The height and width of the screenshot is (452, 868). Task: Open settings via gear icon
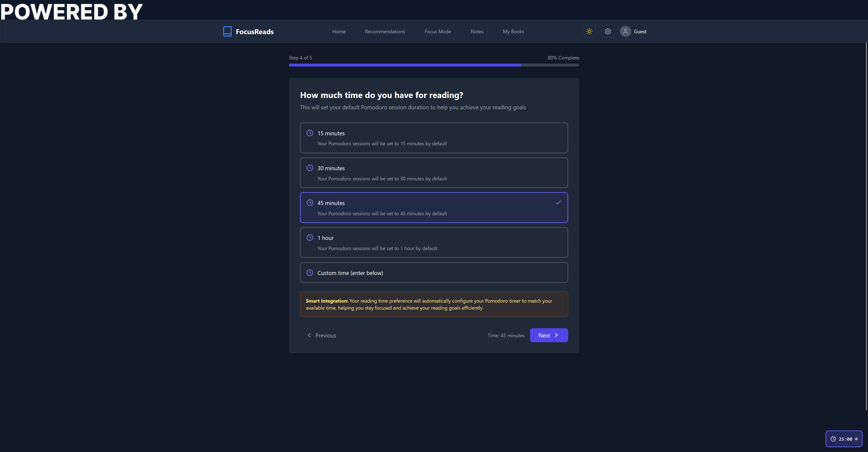pyautogui.click(x=608, y=31)
